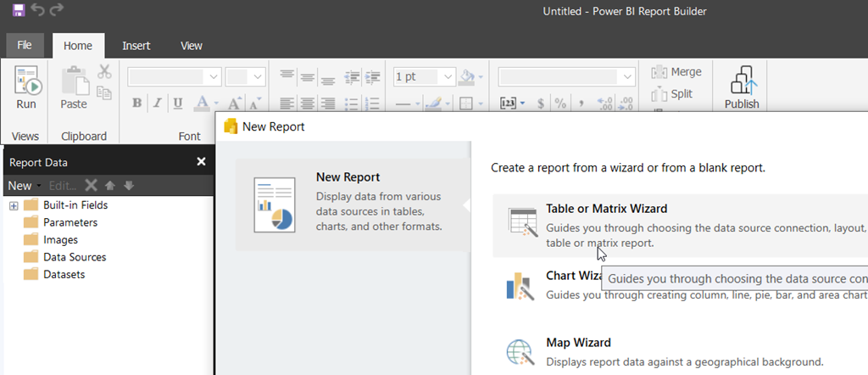The height and width of the screenshot is (375, 868).
Task: Expand the Built-in Fields folder
Action: (14, 206)
